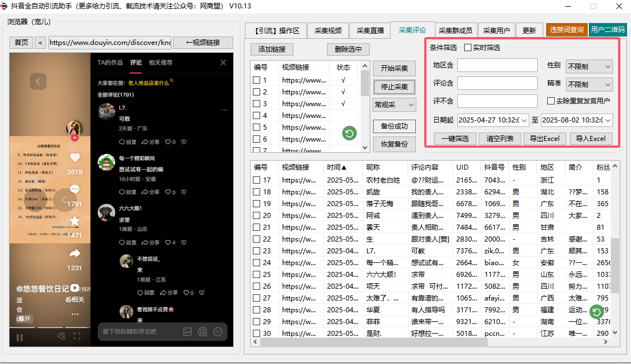This screenshot has width=631, height=364.
Task: Click the green refresh icon in link list
Action: (x=349, y=133)
